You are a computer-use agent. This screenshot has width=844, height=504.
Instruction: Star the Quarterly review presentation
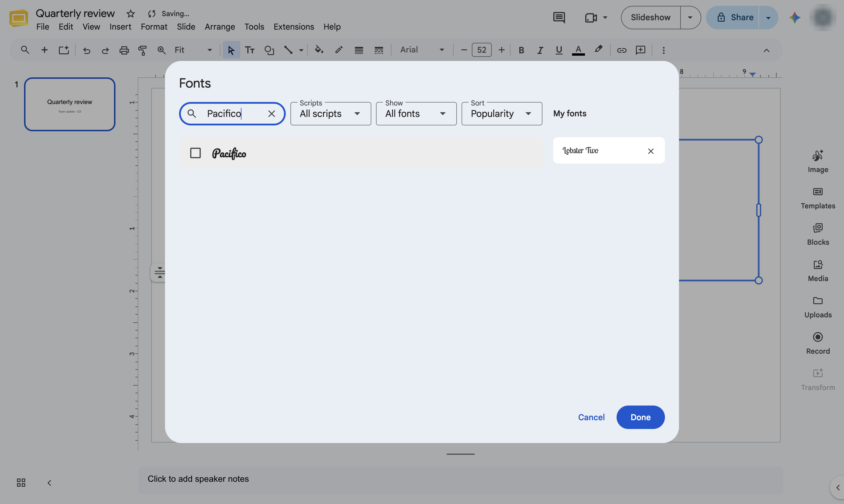coord(130,13)
